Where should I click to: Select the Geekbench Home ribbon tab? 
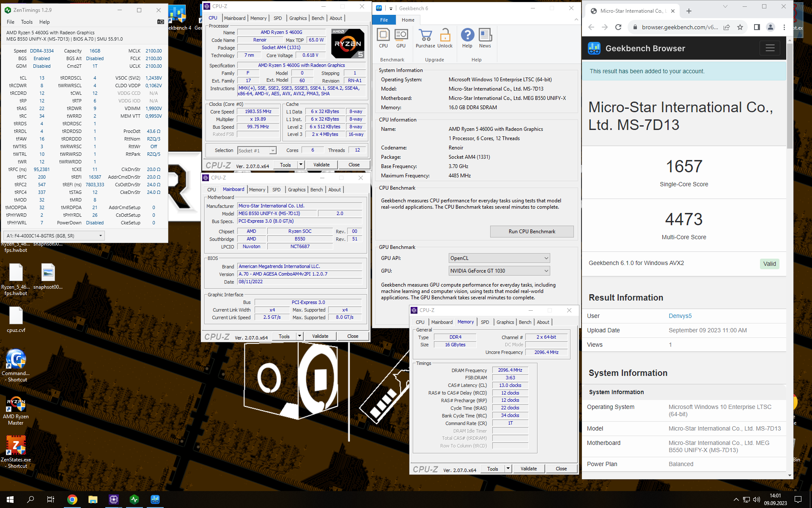pos(408,20)
